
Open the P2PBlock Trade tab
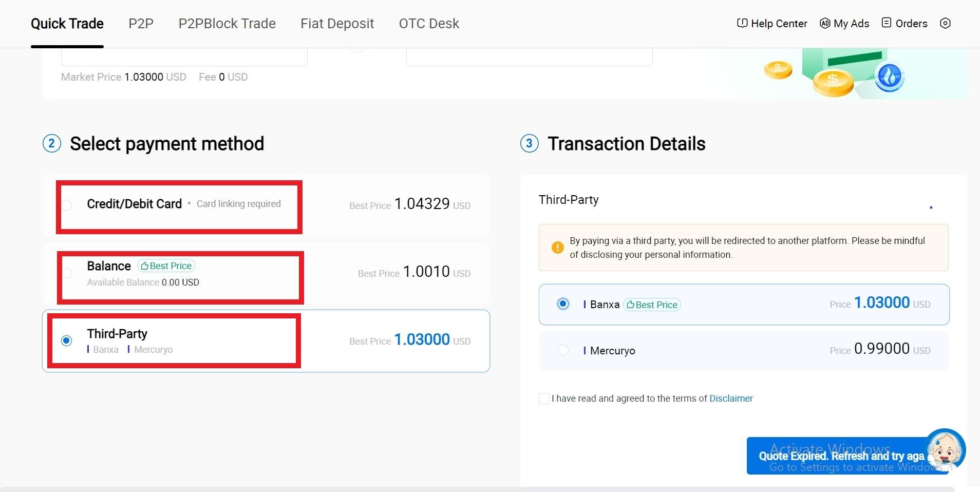click(227, 24)
